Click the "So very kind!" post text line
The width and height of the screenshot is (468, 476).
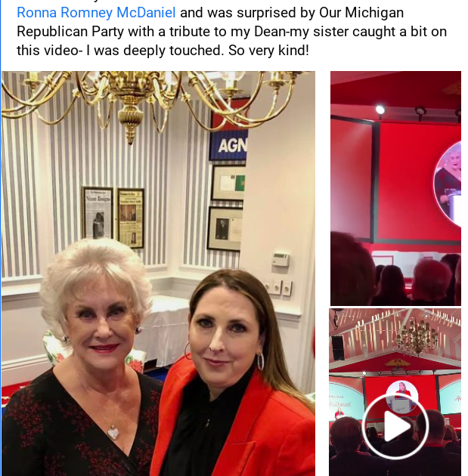tap(268, 51)
